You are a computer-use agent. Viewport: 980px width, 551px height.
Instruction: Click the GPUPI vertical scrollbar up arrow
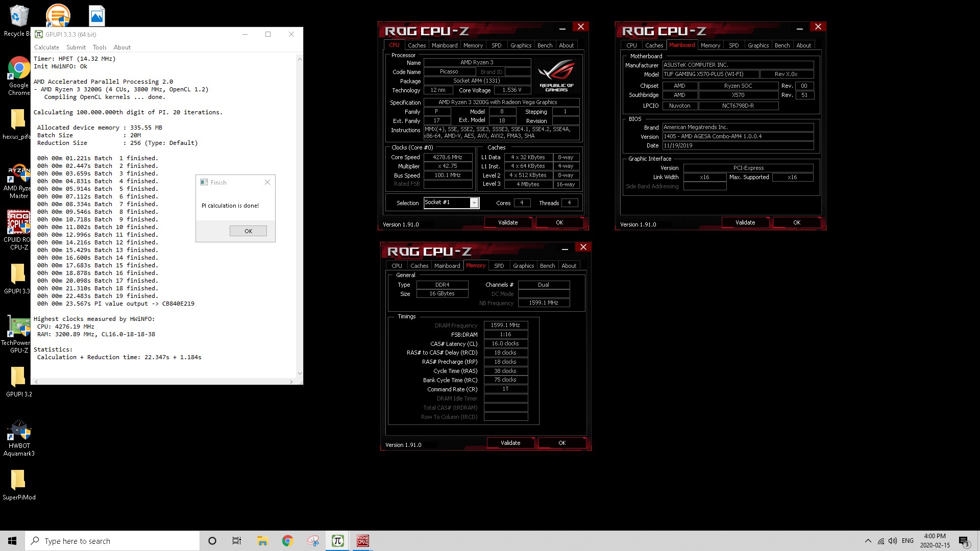coord(300,59)
